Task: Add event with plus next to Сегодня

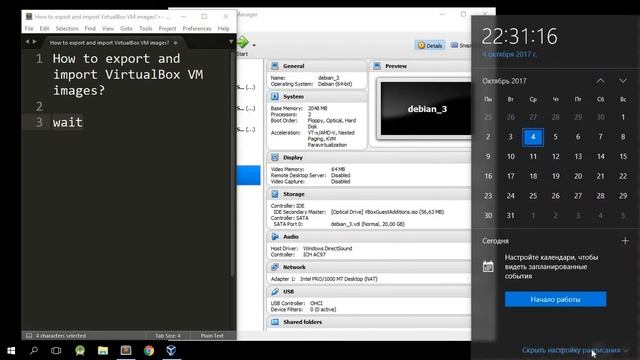Action: [x=625, y=241]
